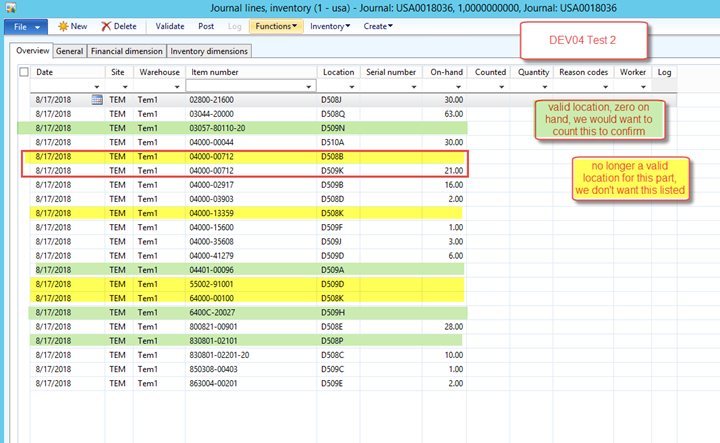Image resolution: width=720 pixels, height=443 pixels.
Task: Open the Worker column filter dropdown
Action: tap(643, 87)
